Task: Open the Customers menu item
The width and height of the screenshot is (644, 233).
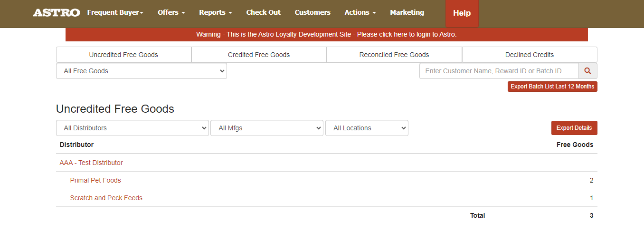Action: [313, 13]
